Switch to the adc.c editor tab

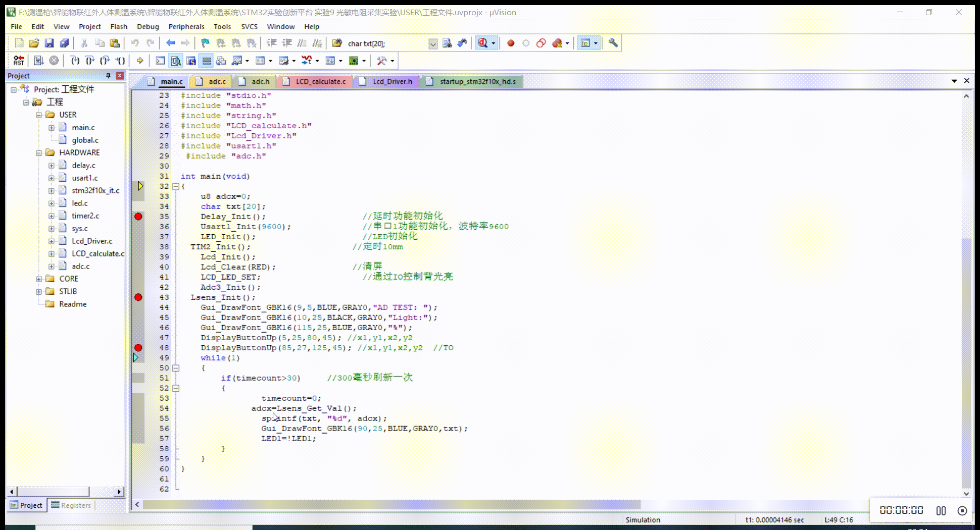212,81
